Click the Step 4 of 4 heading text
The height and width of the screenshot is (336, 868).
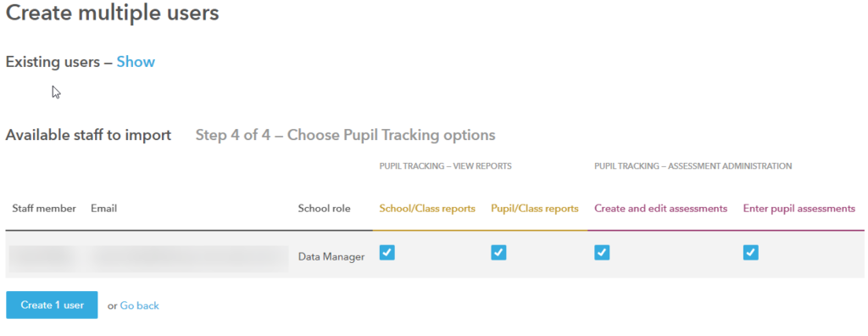(346, 135)
